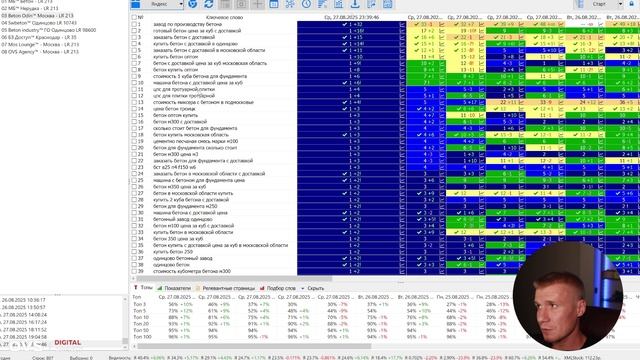Click the keyword table horizontal scrollbar
This screenshot has height=360, width=640.
tap(235, 278)
